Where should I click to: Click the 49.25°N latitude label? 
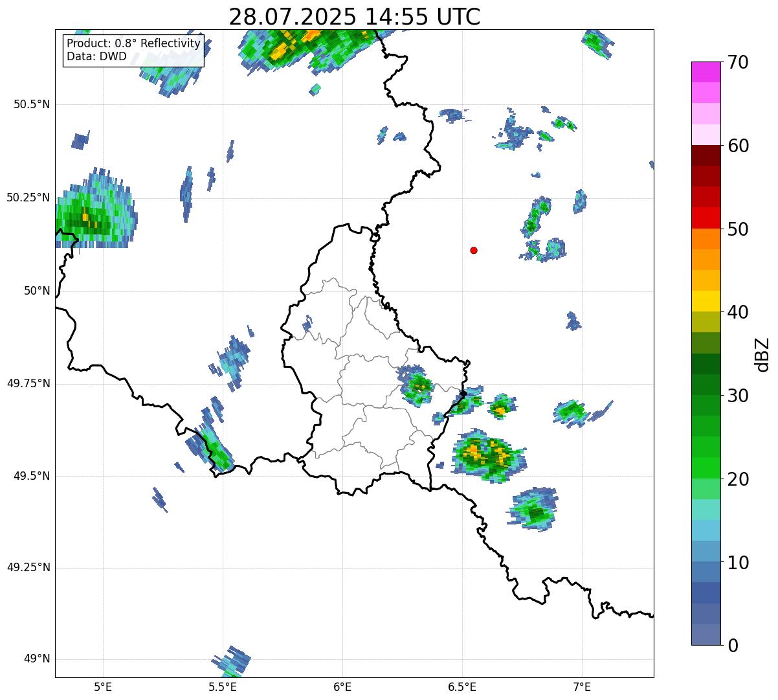28,567
